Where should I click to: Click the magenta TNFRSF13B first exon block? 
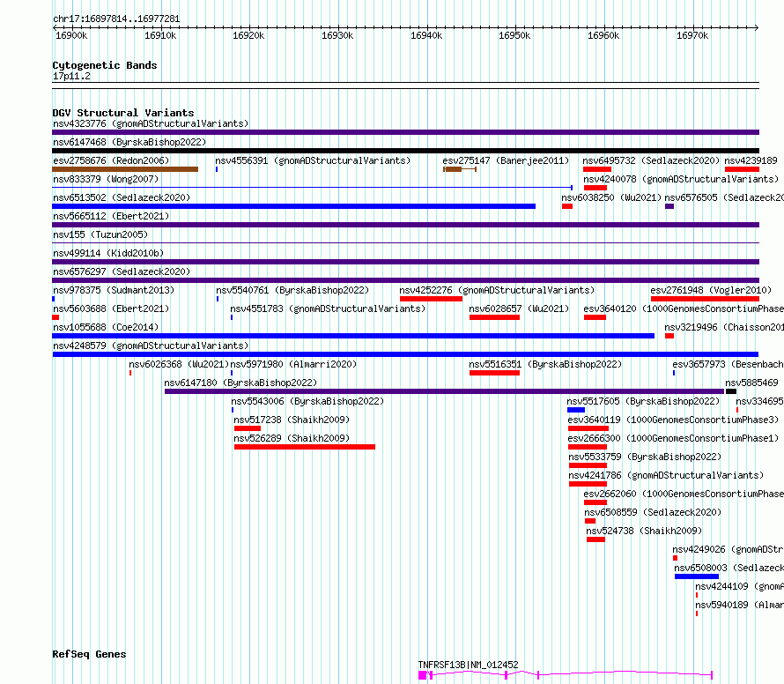423,675
